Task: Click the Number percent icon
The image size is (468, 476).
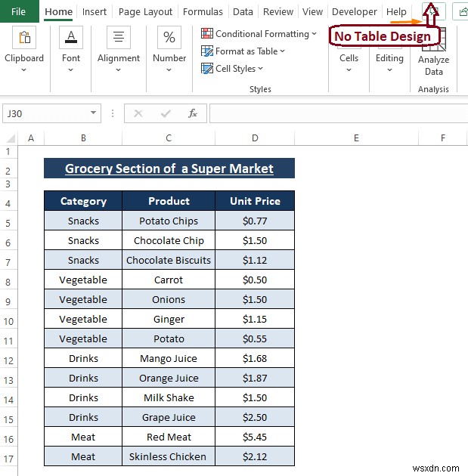Action: tap(169, 37)
